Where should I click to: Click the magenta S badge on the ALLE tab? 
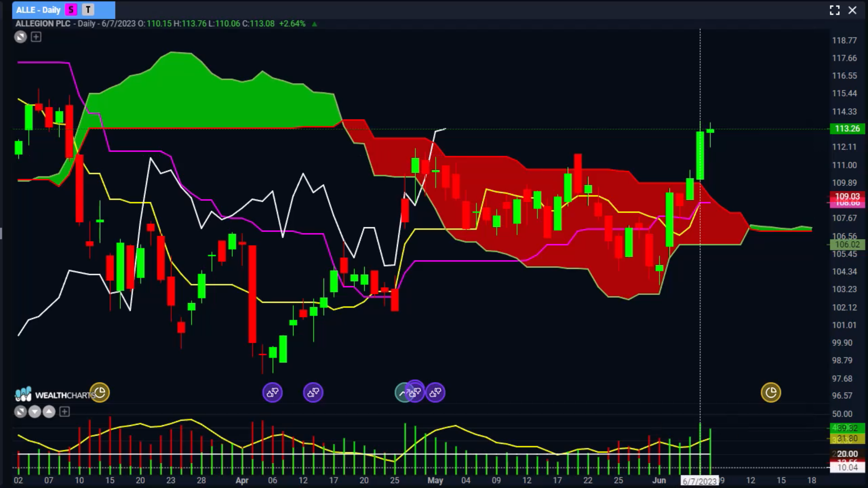[x=71, y=9]
